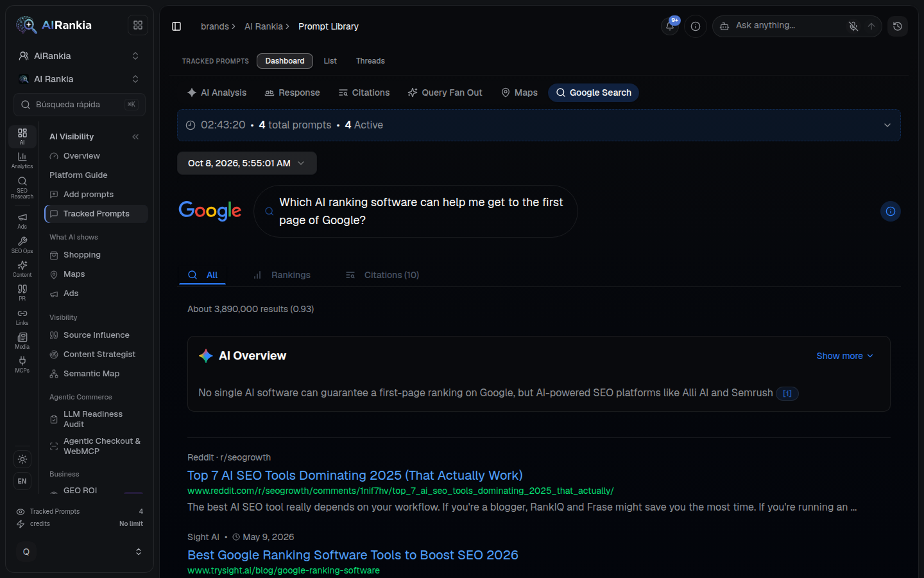Open Best Google Ranking Software Tools result
The height and width of the screenshot is (578, 924).
[353, 555]
